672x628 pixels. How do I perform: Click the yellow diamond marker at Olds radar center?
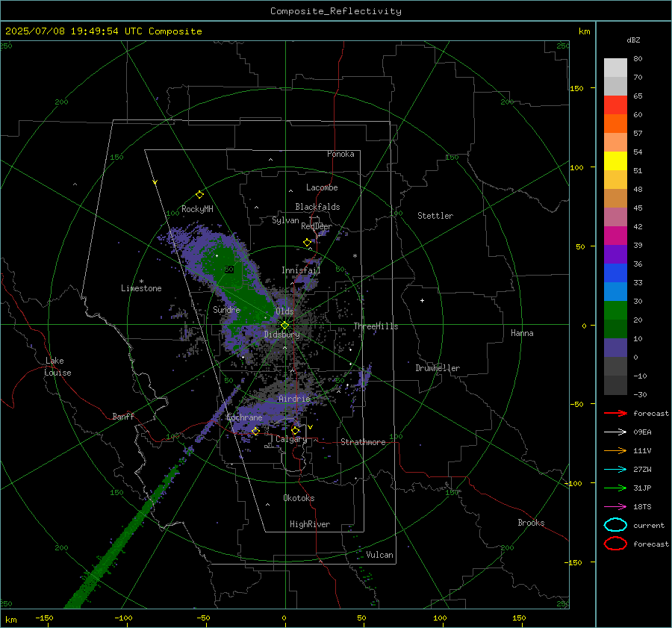(x=284, y=326)
